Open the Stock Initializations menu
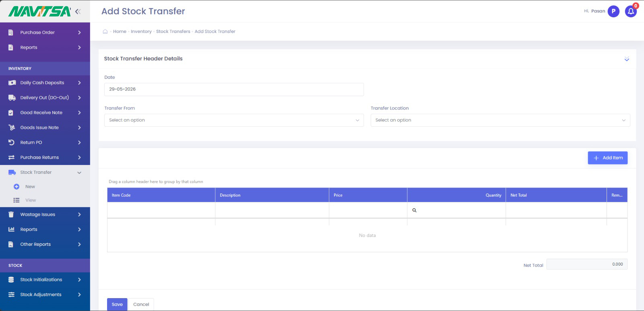The width and height of the screenshot is (644, 311). 45,280
